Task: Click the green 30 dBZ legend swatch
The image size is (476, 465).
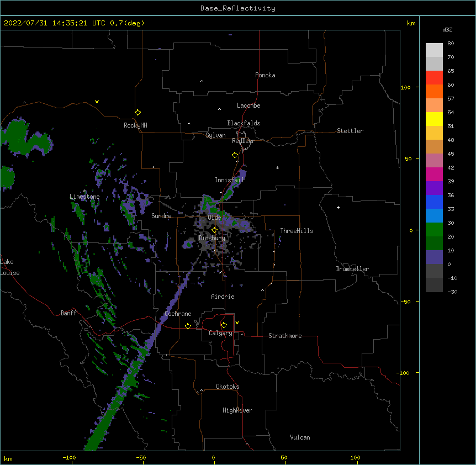Action: coord(434,230)
